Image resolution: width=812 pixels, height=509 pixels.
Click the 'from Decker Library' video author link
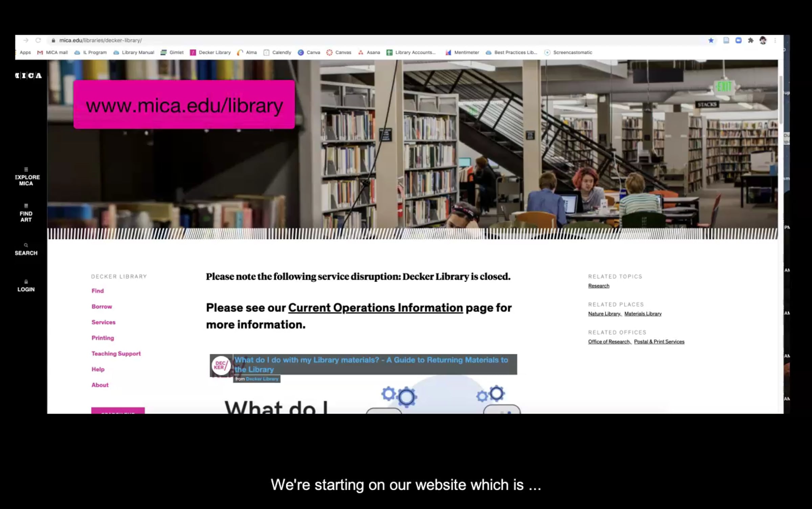pos(262,379)
